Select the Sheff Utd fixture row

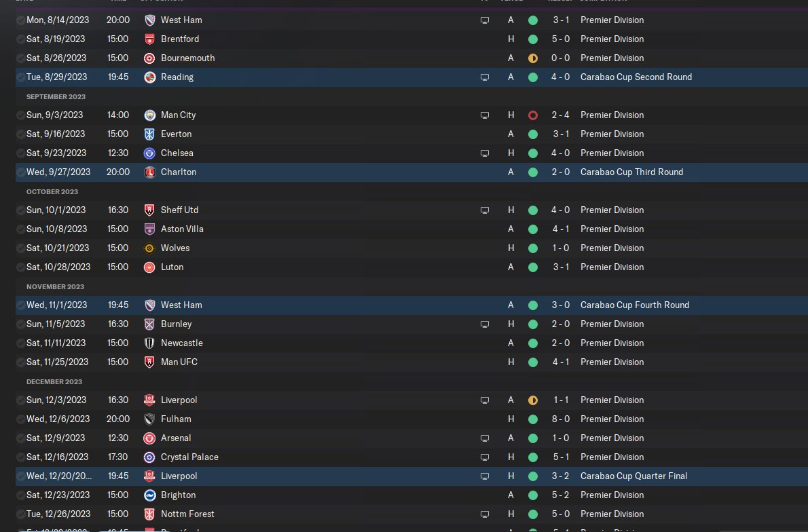click(411, 210)
